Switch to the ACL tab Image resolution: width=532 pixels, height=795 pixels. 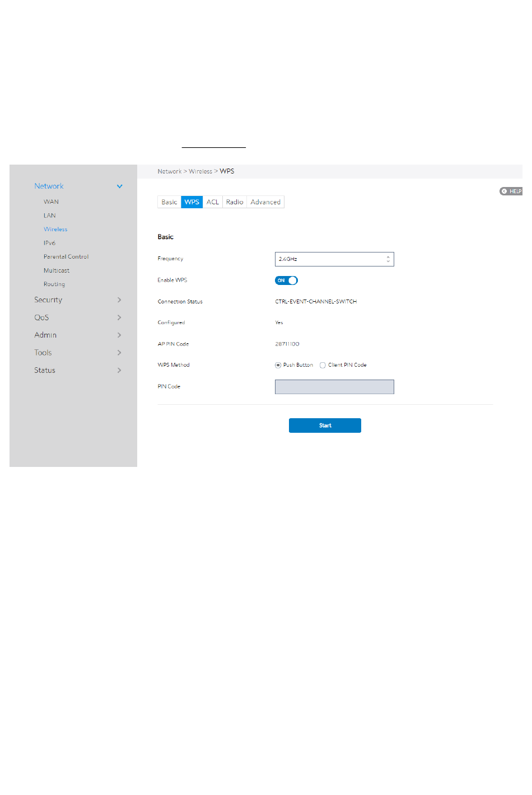click(213, 202)
